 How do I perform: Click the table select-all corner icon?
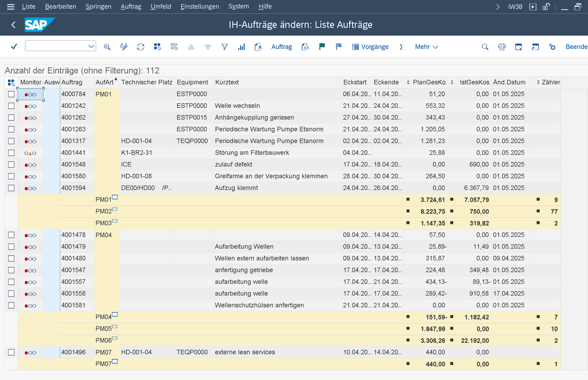pos(11,83)
